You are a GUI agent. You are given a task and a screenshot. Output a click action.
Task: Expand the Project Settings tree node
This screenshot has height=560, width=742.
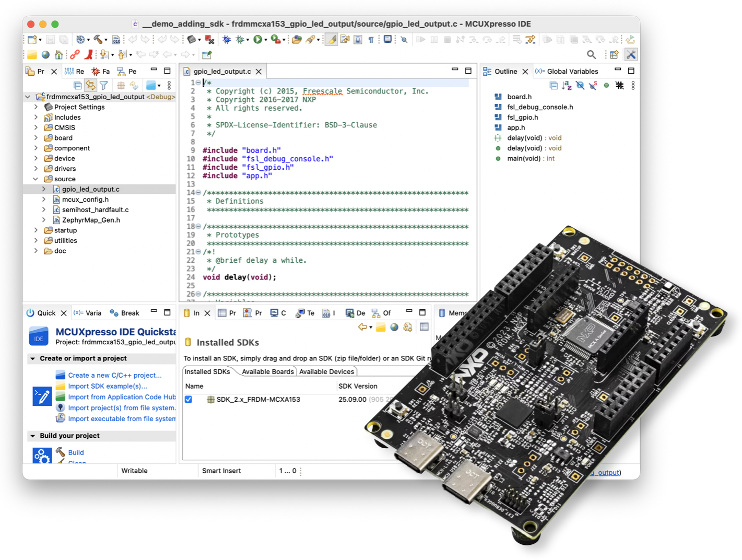36,107
